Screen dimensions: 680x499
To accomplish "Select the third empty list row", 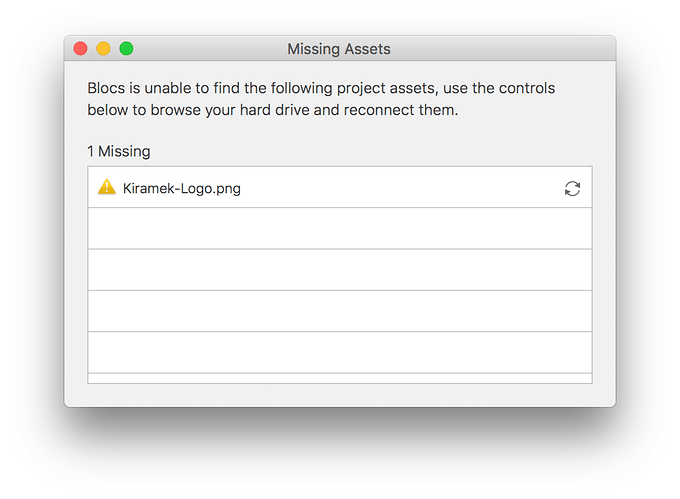I will coord(340,311).
